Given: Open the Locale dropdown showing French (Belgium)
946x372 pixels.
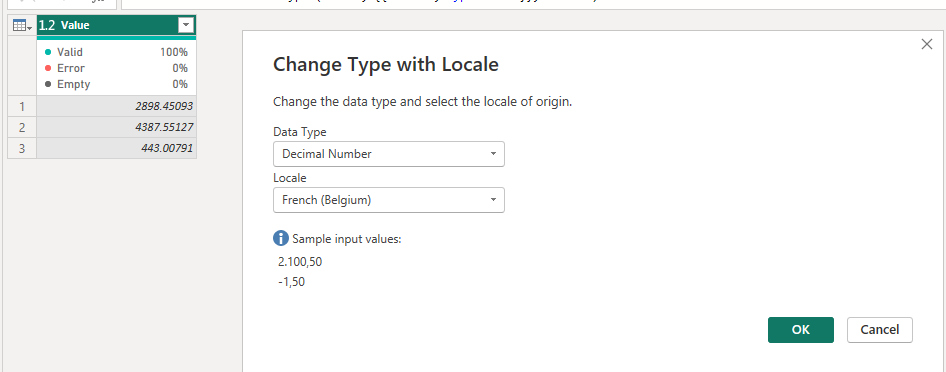Looking at the screenshot, I should tap(389, 200).
